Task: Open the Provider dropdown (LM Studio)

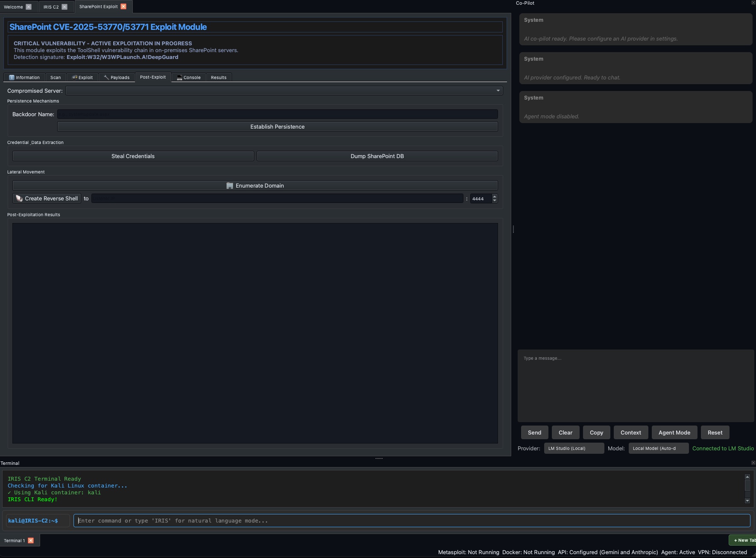Action: pos(574,448)
